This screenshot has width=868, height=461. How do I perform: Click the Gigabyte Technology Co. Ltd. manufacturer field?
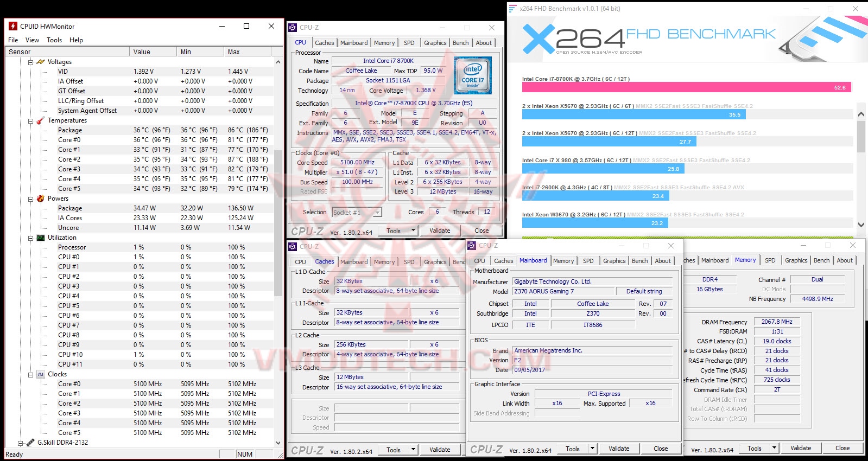tap(593, 282)
